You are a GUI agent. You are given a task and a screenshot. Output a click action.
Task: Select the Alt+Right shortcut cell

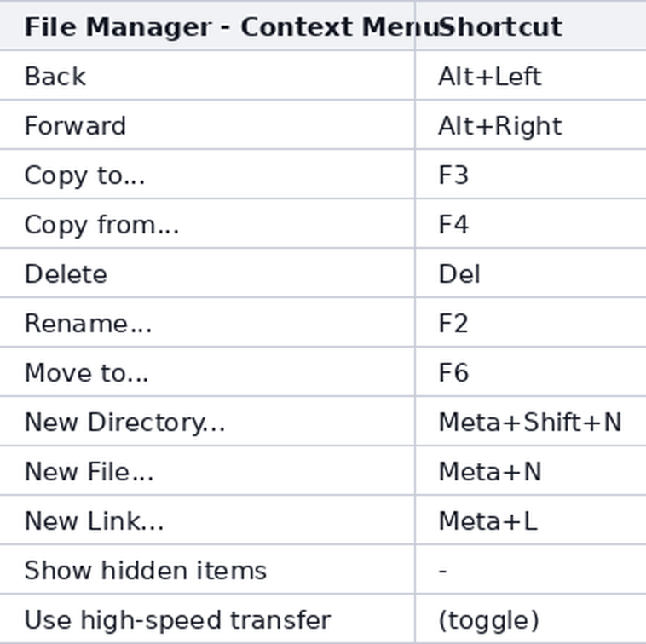531,124
